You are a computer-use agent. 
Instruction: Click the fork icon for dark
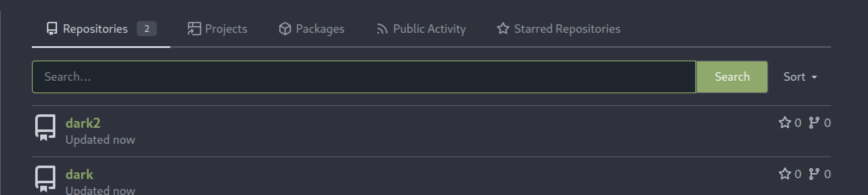[x=814, y=174]
